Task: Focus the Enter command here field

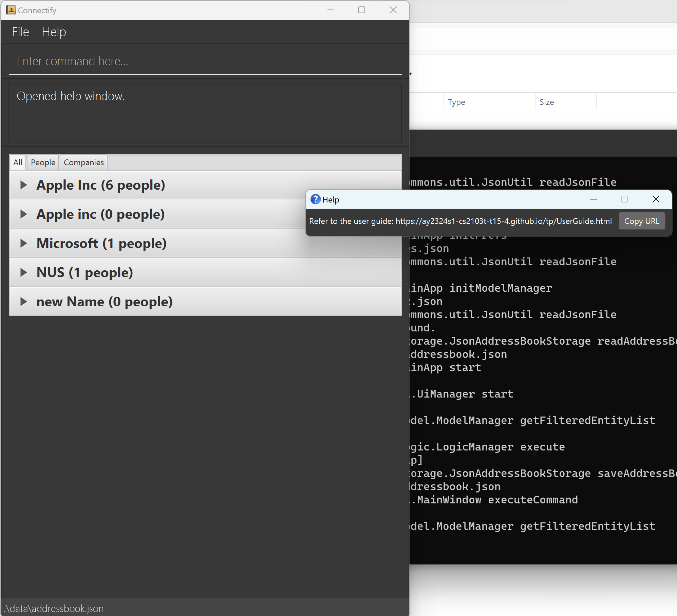Action: [205, 61]
